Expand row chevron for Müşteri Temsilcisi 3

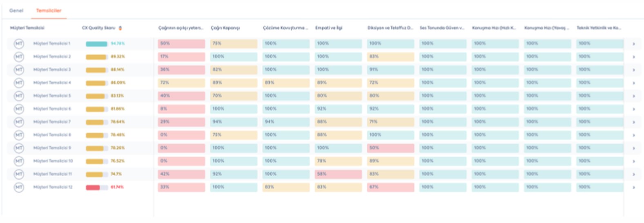pos(633,70)
